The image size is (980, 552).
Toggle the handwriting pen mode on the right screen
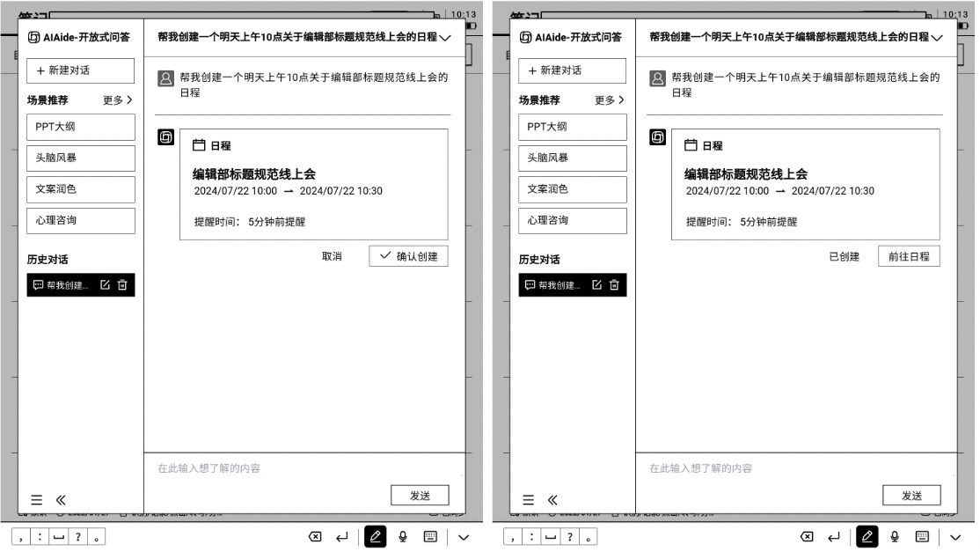tap(867, 536)
